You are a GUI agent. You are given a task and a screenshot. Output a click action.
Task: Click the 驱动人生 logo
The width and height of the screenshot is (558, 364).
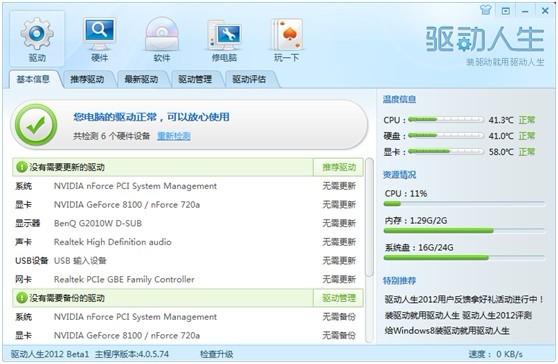(485, 39)
